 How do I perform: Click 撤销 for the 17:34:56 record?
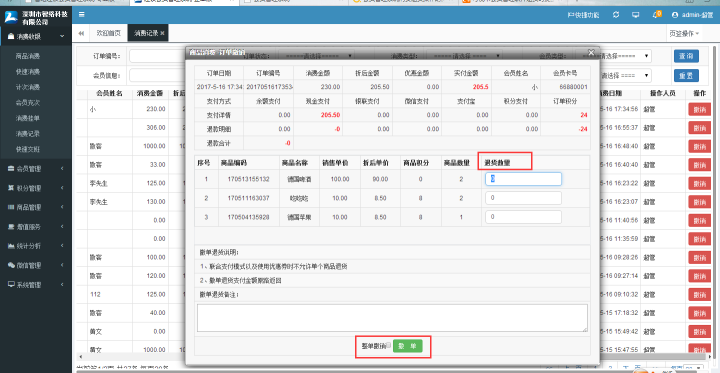pos(699,109)
